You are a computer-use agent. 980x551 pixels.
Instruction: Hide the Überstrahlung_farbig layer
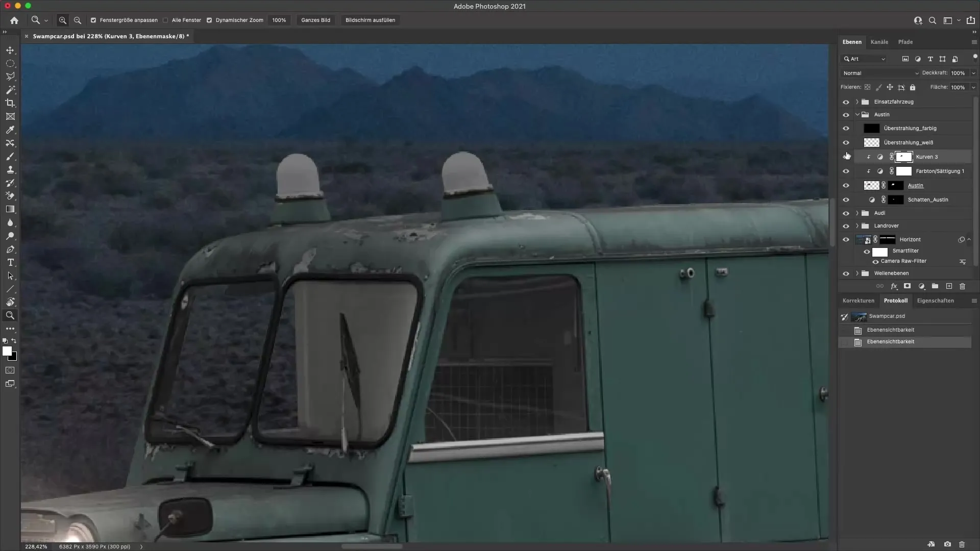(846, 129)
